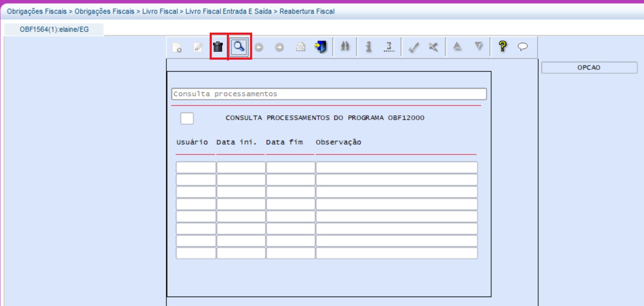
Task: Click the Observação column header
Action: (x=339, y=142)
